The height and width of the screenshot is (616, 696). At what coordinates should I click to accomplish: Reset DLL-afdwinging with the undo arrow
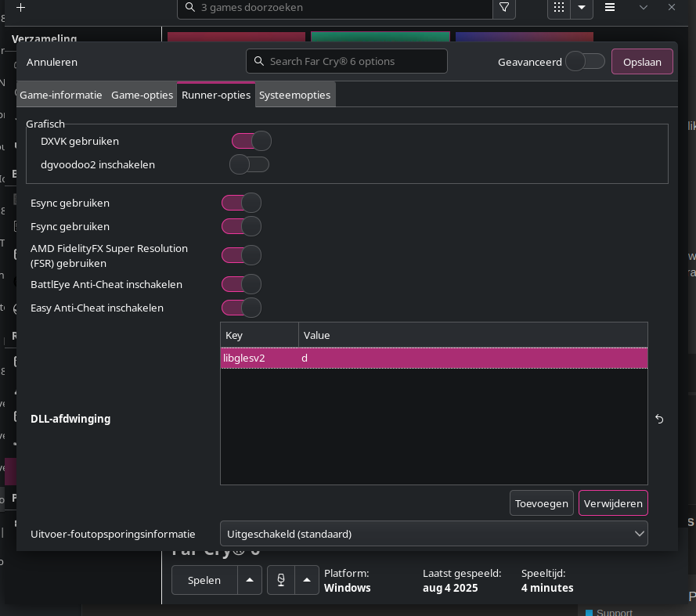point(659,419)
